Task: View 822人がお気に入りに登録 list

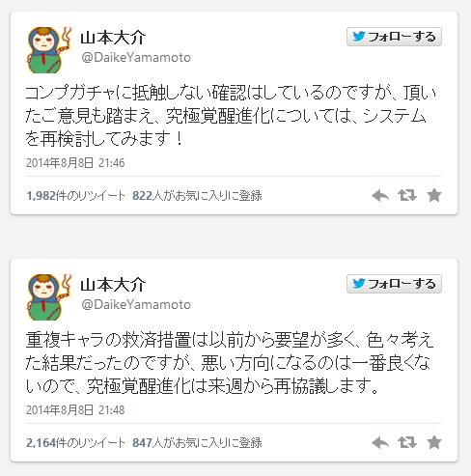Action: [x=197, y=196]
